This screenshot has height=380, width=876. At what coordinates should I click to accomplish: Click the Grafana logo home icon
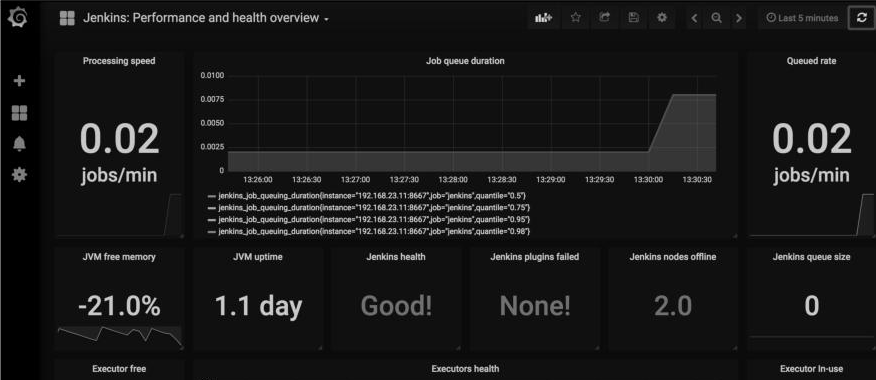[19, 18]
